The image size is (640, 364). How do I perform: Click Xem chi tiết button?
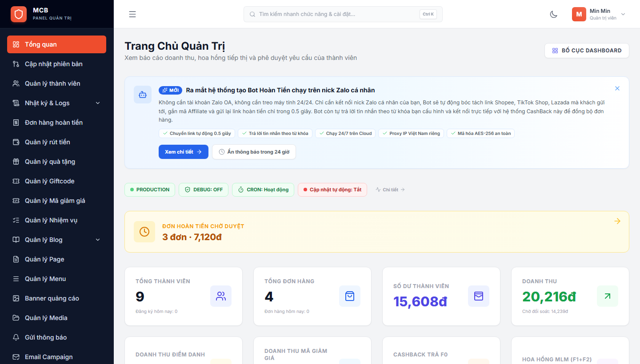(184, 152)
